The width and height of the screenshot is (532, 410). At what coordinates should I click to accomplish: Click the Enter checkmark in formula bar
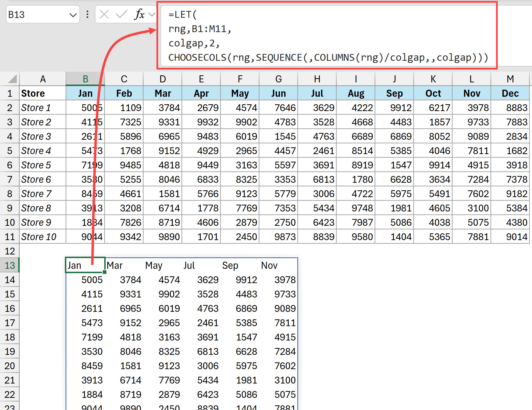tap(121, 15)
